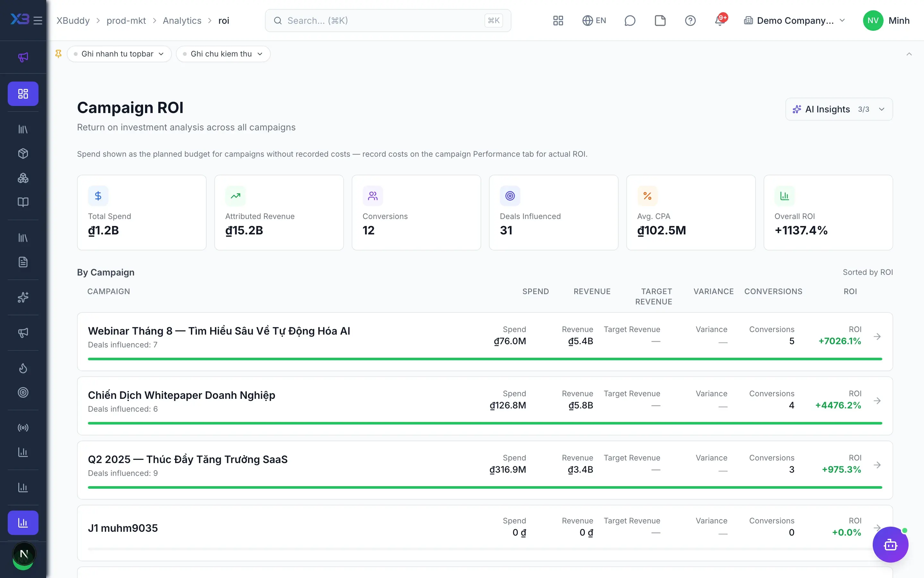Switch language via the EN globe

594,21
